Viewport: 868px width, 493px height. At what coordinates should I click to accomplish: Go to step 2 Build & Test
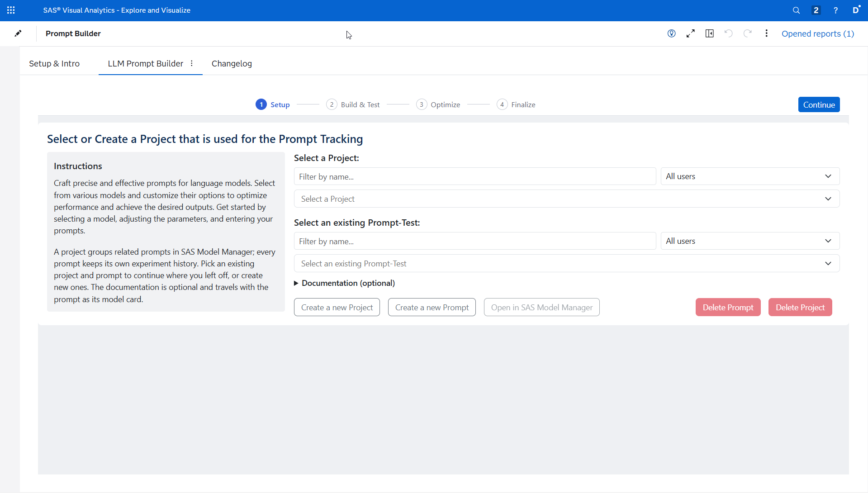coord(353,104)
